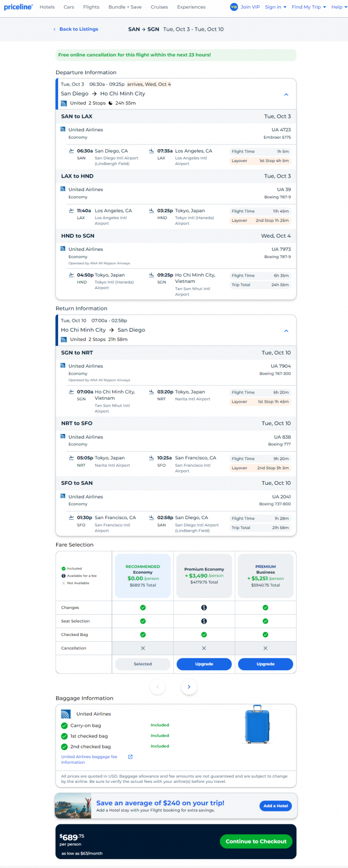Screen dimensions: 348x868
Task: Open United Airlines baggage fee information
Action: pyautogui.click(x=89, y=759)
